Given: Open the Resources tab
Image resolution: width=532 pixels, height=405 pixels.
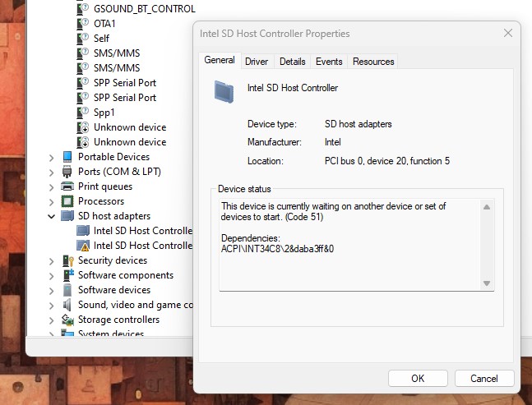Looking at the screenshot, I should (373, 62).
